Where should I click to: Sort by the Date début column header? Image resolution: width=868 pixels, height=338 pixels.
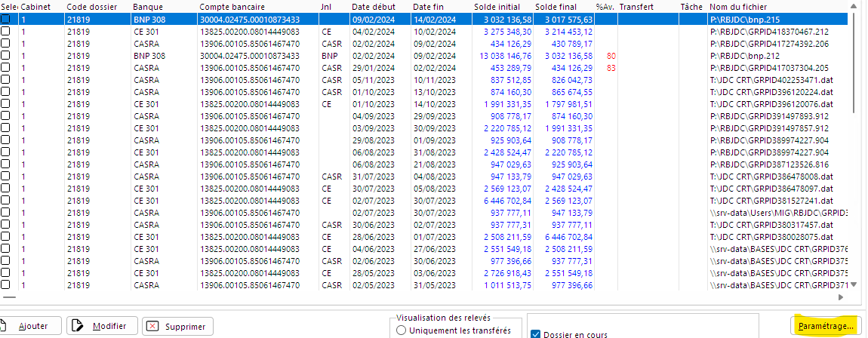click(x=373, y=6)
